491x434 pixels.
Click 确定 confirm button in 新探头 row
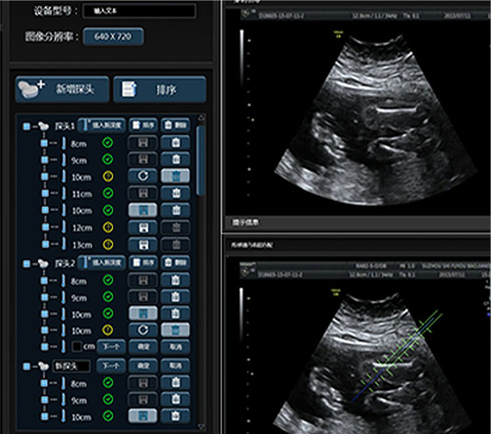[143, 366]
